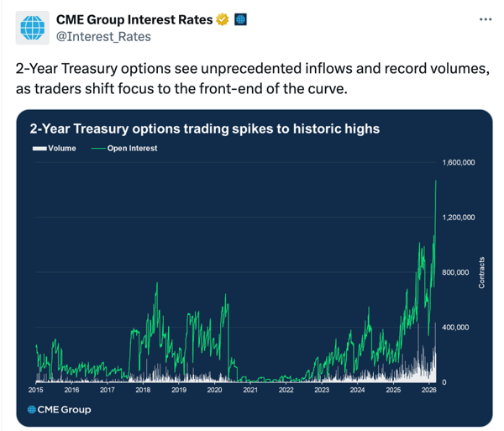
Task: Click the square affiliate badge beside the checkmark
Action: (240, 19)
